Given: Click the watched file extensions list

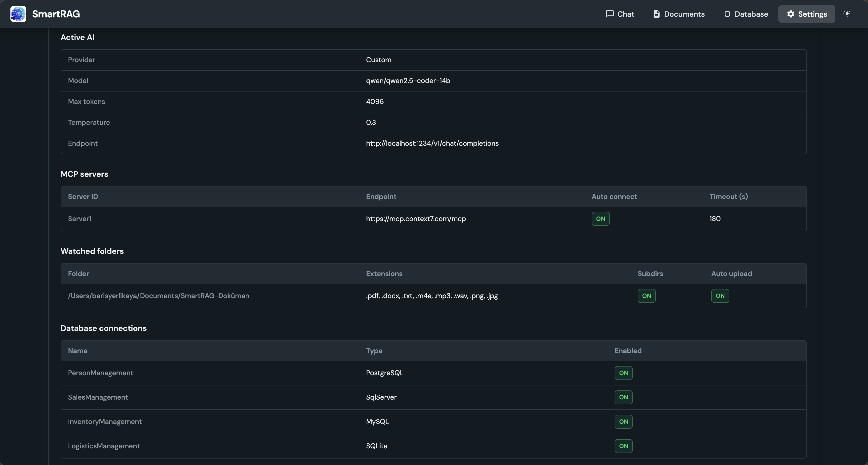Looking at the screenshot, I should tap(432, 296).
